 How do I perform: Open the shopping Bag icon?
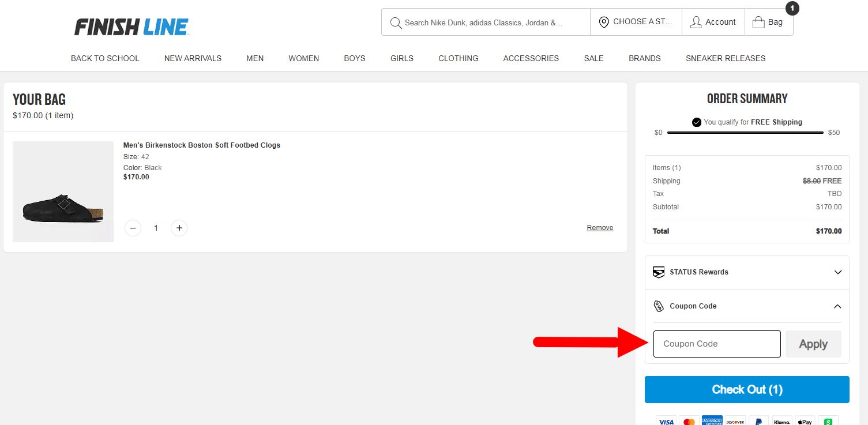758,22
